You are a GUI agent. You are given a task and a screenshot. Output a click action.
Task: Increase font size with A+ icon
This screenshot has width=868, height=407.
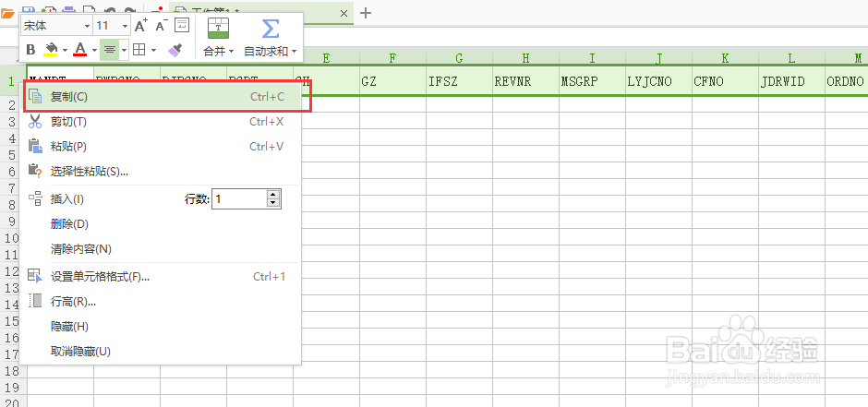[x=141, y=26]
